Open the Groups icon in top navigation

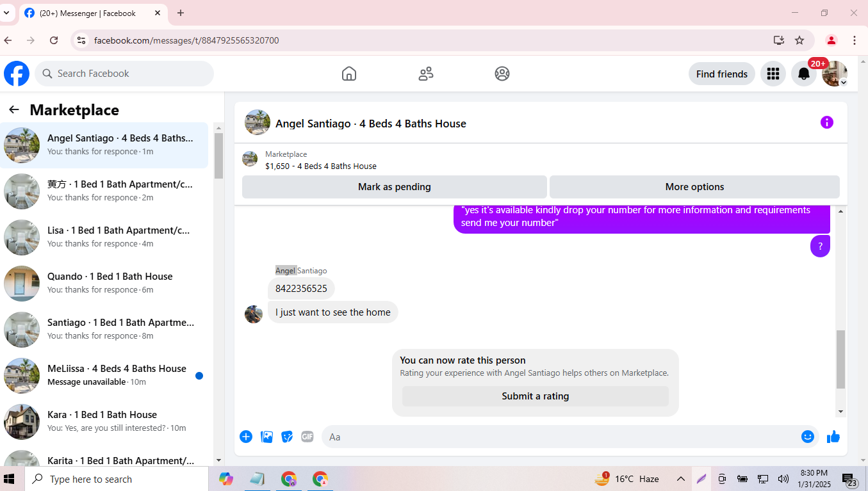502,74
